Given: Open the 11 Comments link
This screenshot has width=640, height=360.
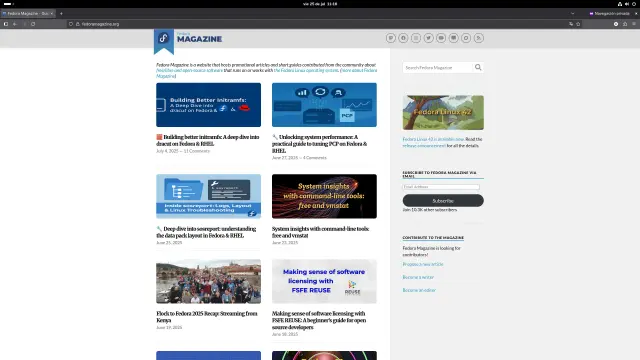Looking at the screenshot, I should pyautogui.click(x=197, y=151).
